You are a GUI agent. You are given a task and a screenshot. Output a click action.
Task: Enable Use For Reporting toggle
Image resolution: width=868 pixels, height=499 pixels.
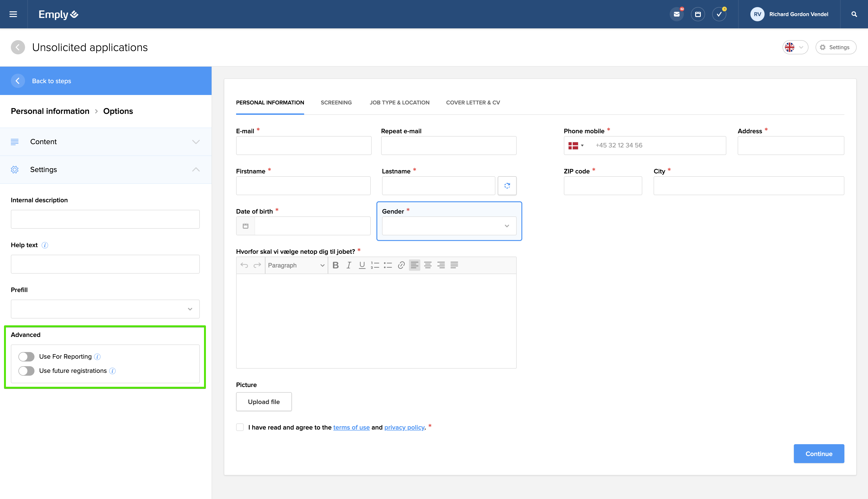[26, 357]
